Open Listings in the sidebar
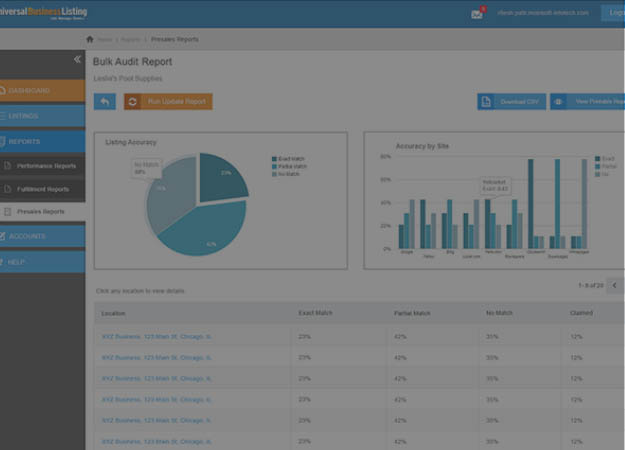This screenshot has width=625, height=450. point(43,116)
